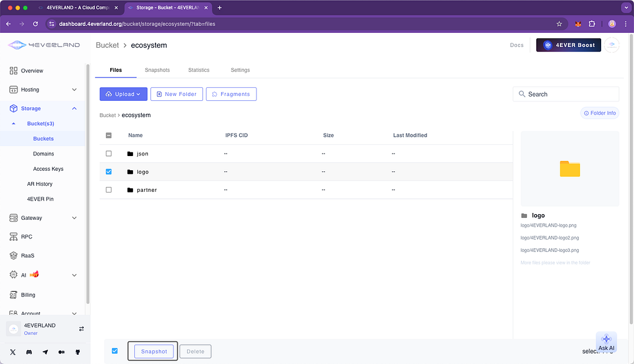
Task: Uncheck the logo folder checkbox
Action: point(109,171)
